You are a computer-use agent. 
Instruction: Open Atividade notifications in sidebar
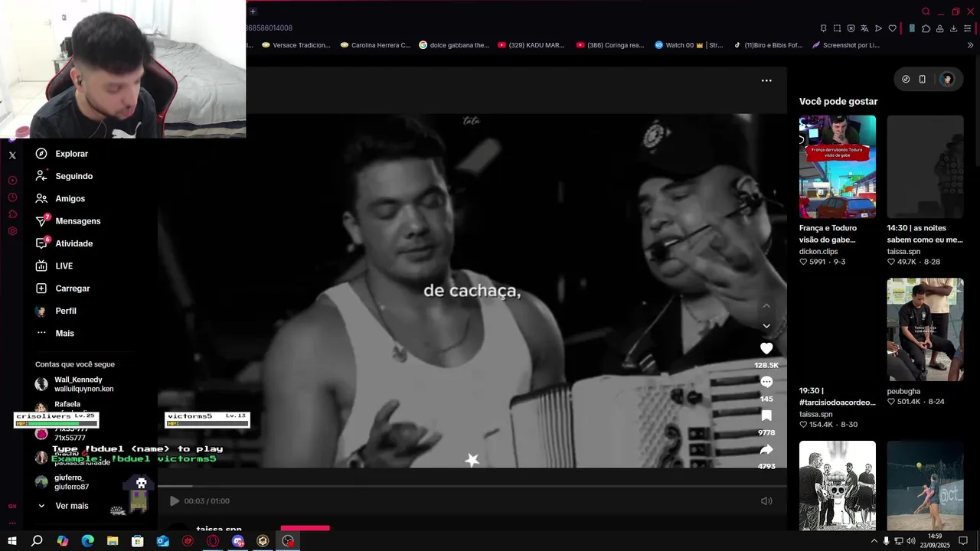pos(64,243)
